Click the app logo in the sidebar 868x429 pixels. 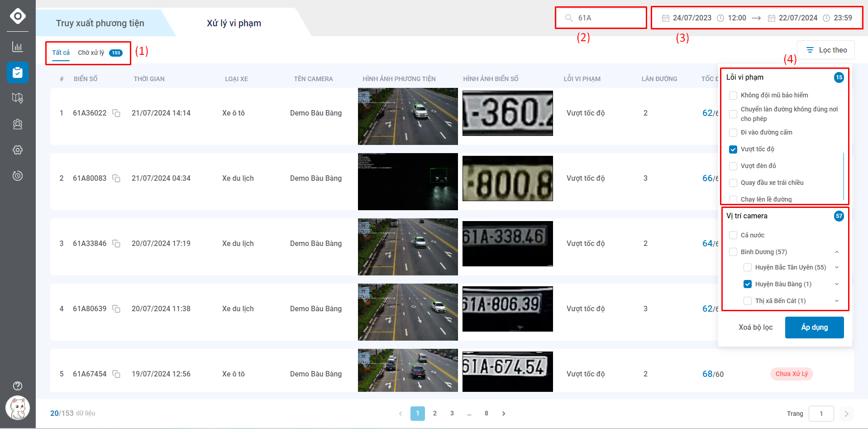pyautogui.click(x=18, y=16)
